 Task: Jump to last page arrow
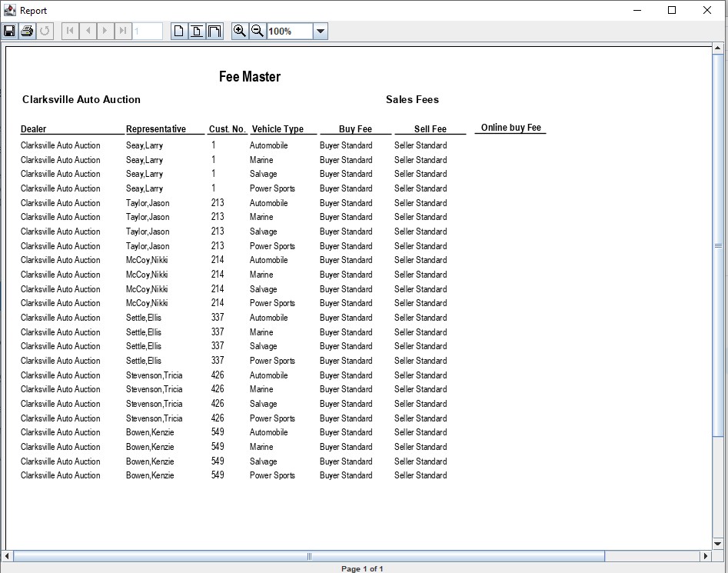pos(123,31)
